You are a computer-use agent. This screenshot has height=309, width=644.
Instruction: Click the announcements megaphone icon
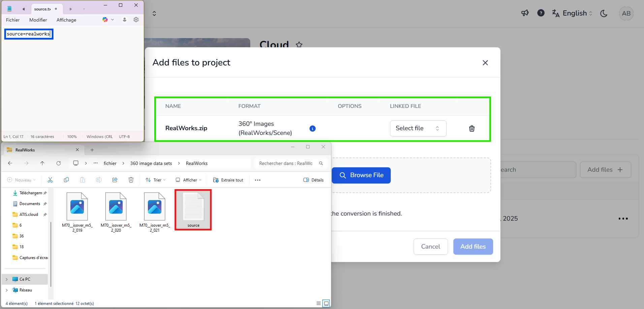pyautogui.click(x=525, y=13)
